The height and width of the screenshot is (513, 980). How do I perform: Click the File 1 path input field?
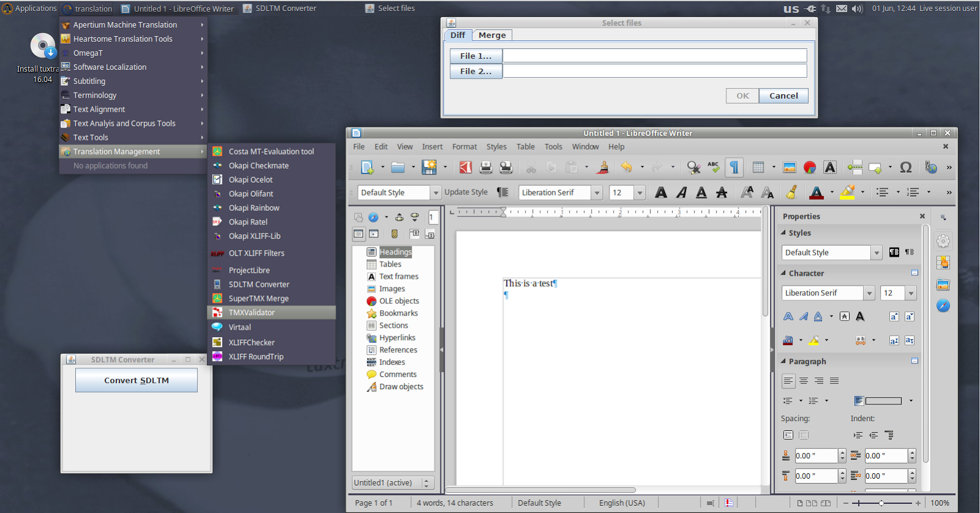coord(655,56)
